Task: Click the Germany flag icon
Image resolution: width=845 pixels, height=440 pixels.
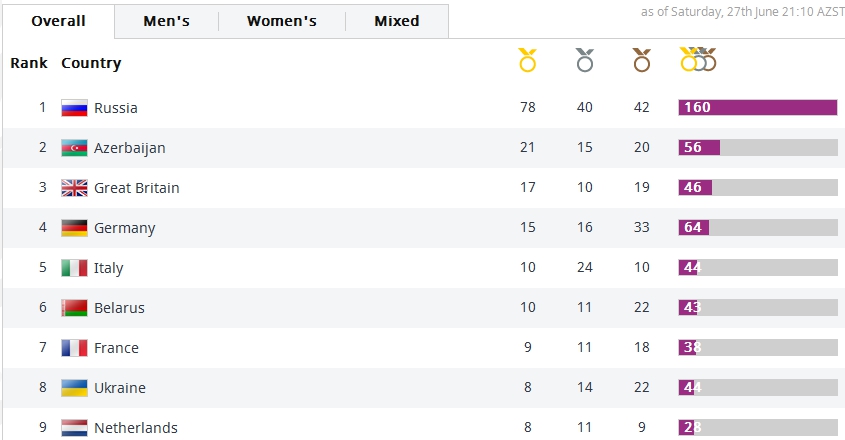Action: pyautogui.click(x=74, y=228)
